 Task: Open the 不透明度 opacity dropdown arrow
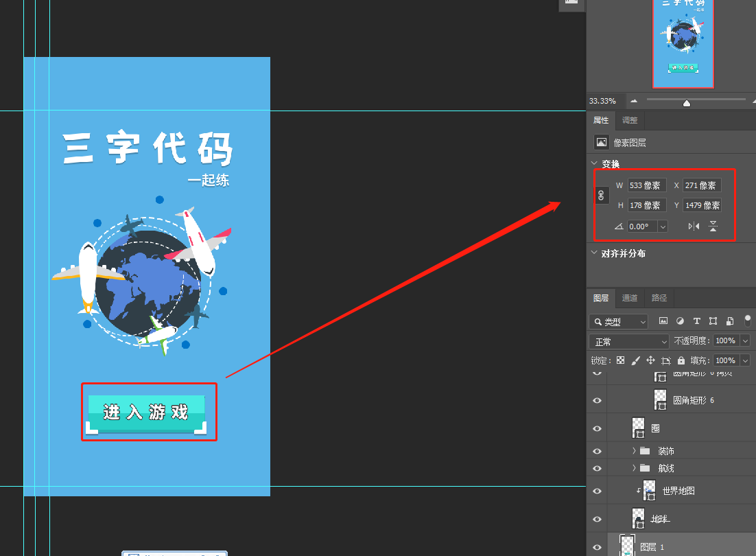click(x=746, y=340)
